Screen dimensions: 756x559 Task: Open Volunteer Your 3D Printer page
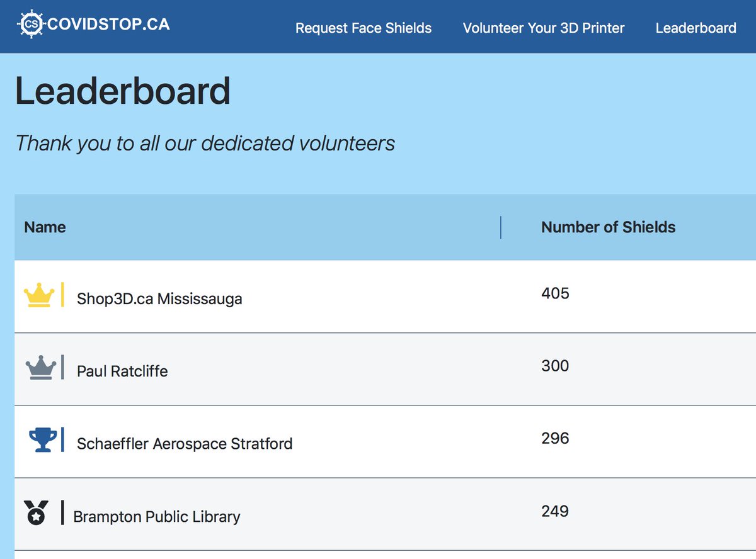544,28
